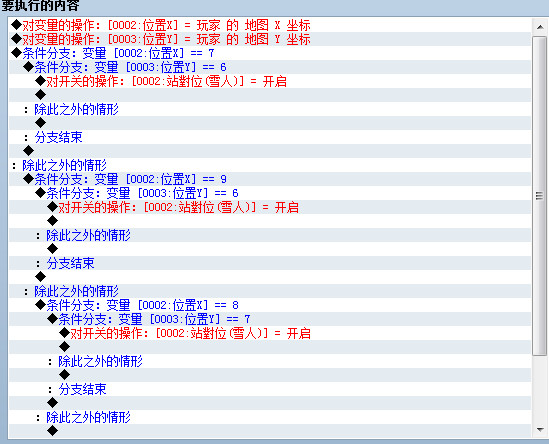Select the 分支结束 row nested under X == 8
Image resolution: width=549 pixels, height=444 pixels.
pos(270,389)
